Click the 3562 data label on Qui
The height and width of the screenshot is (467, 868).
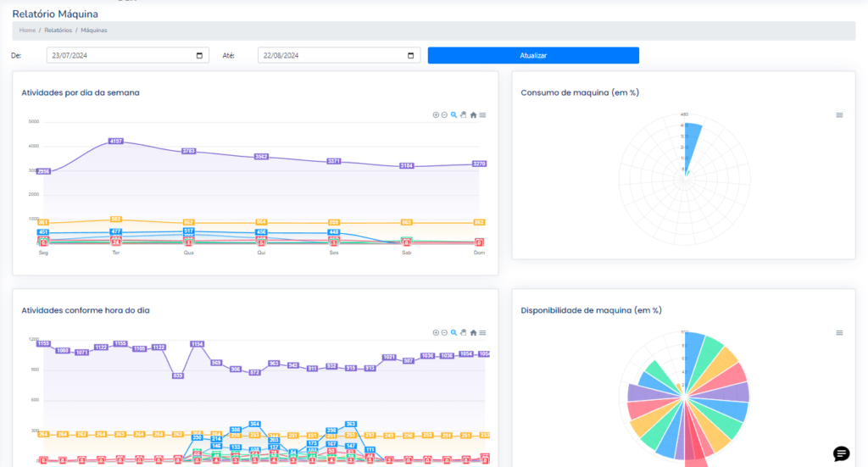pos(261,157)
